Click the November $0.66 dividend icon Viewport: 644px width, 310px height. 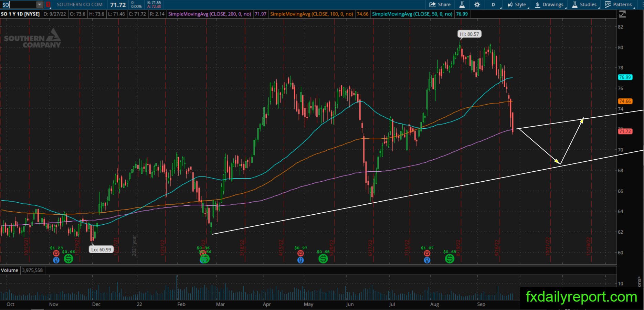coord(68,258)
